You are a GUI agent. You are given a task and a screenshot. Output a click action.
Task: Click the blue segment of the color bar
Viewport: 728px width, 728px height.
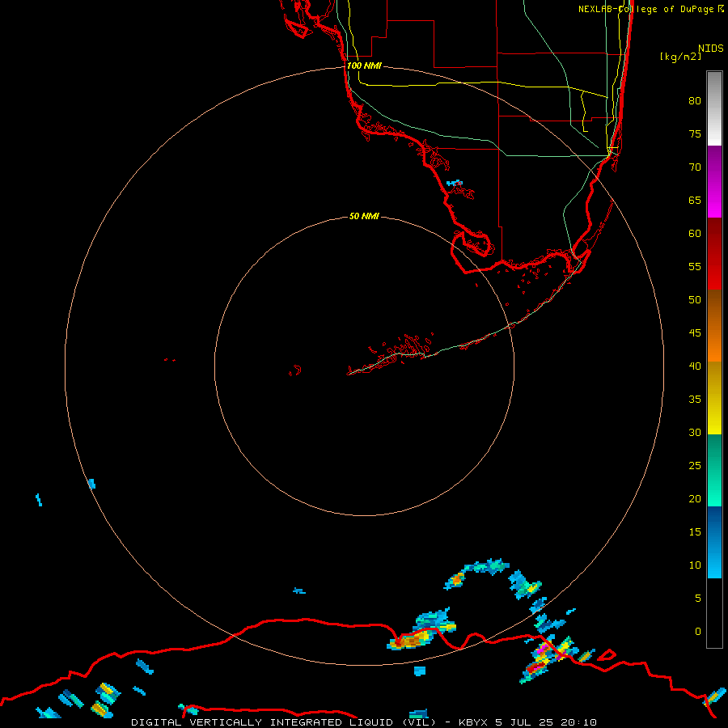click(714, 542)
